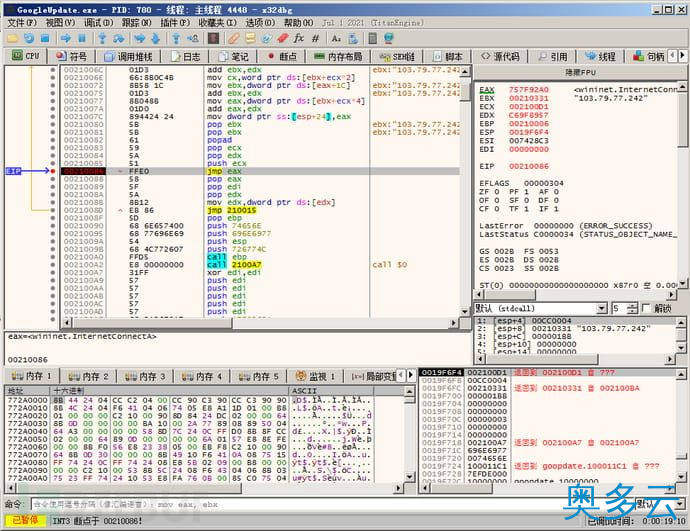Switch to the 调用堆栈 tab
This screenshot has width=690, height=531.
point(128,56)
